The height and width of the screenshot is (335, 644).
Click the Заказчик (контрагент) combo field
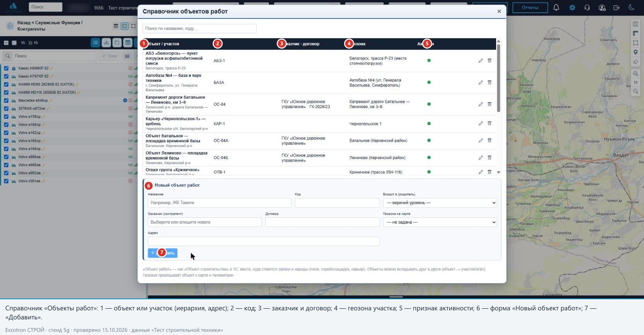pos(205,222)
